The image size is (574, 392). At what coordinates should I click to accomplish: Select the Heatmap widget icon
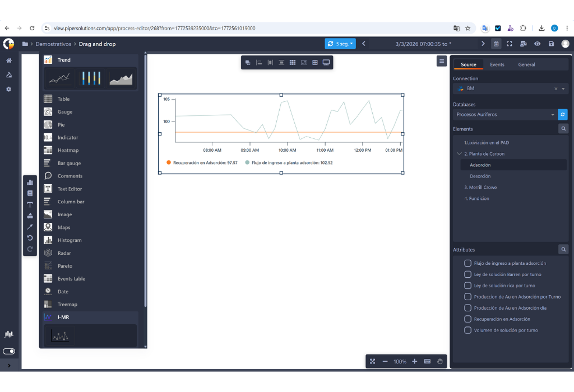click(48, 151)
